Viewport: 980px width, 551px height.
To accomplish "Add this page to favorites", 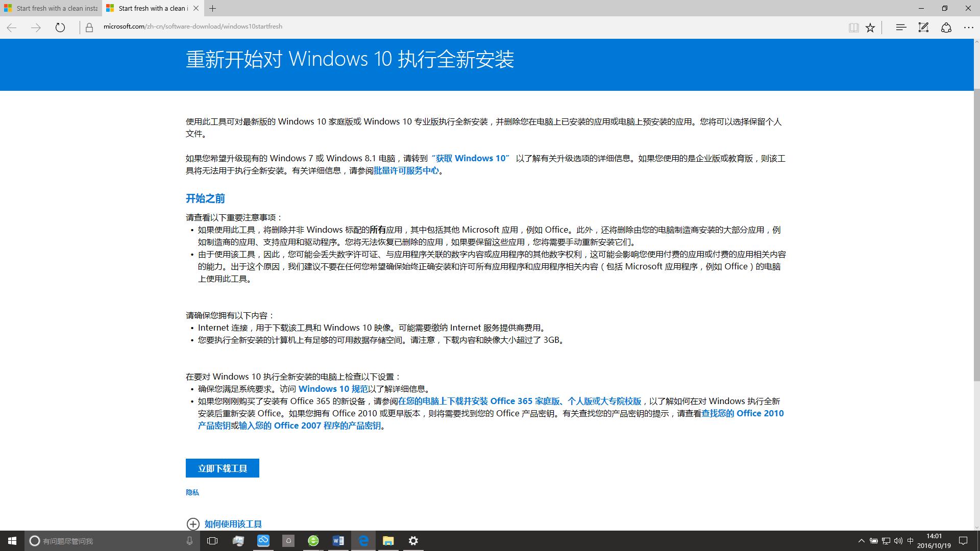I will [x=870, y=27].
